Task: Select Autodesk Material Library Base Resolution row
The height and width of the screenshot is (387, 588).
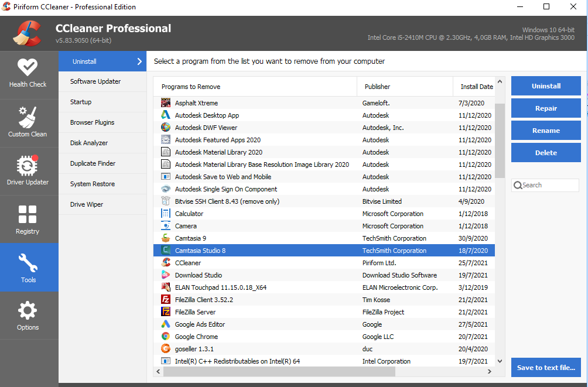Action: 324,165
